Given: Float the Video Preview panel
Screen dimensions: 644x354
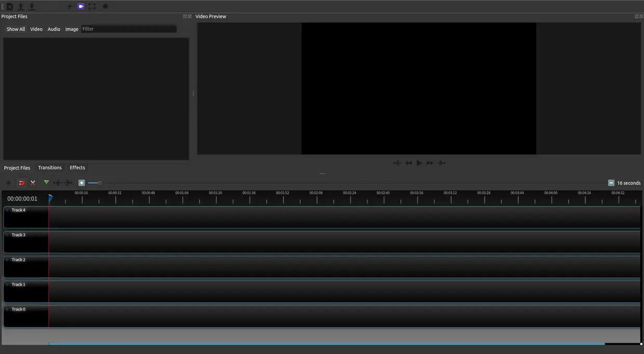Looking at the screenshot, I should click(637, 17).
